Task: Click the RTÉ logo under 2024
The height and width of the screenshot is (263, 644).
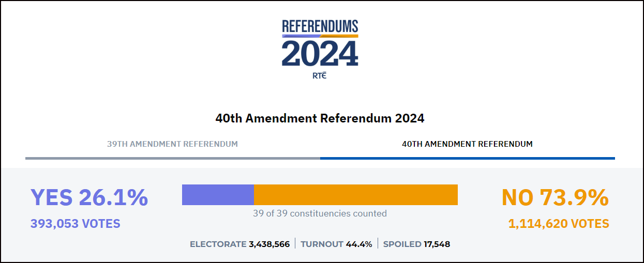Action: 320,75
